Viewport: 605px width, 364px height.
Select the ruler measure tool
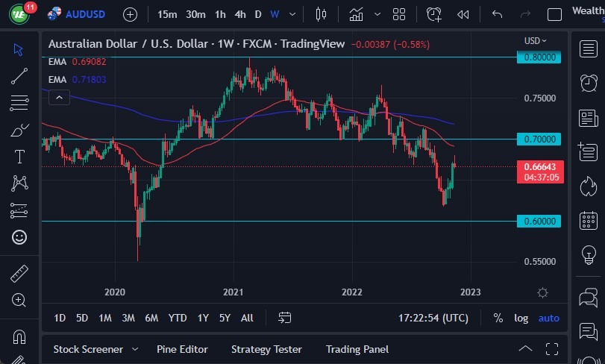19,273
